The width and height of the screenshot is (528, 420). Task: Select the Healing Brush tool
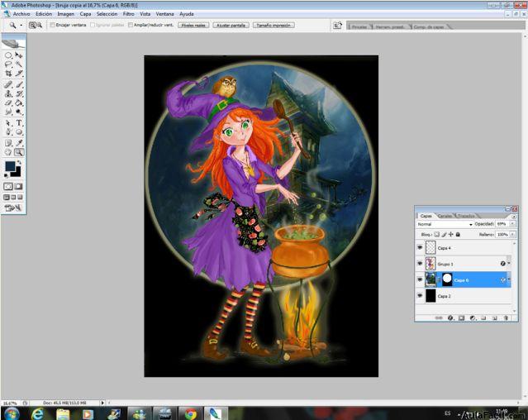click(8, 84)
